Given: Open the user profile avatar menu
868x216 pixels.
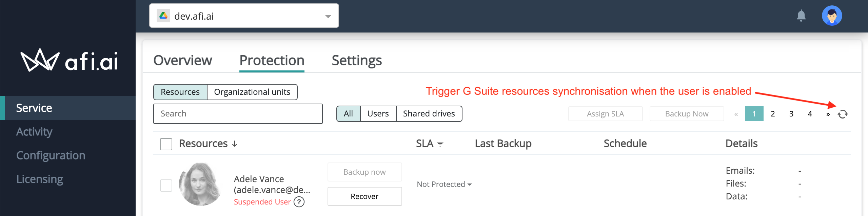Looking at the screenshot, I should [x=832, y=16].
